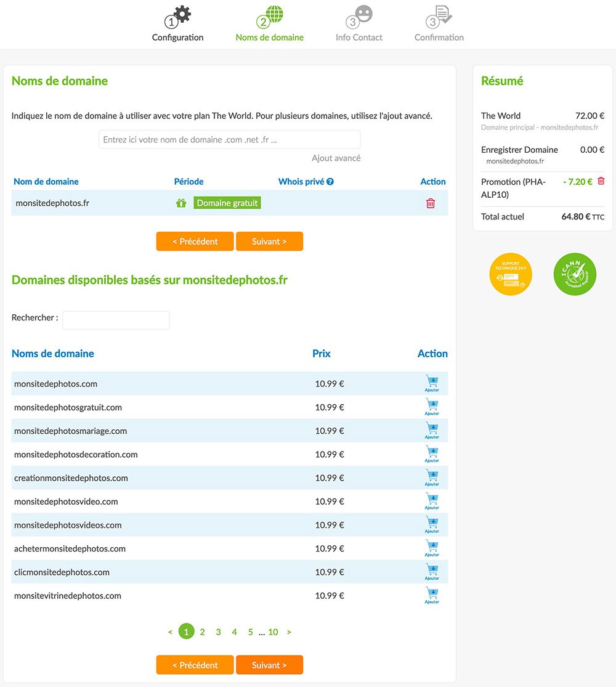Open Ajout avancé link
Image resolution: width=616 pixels, height=687 pixels.
336,158
